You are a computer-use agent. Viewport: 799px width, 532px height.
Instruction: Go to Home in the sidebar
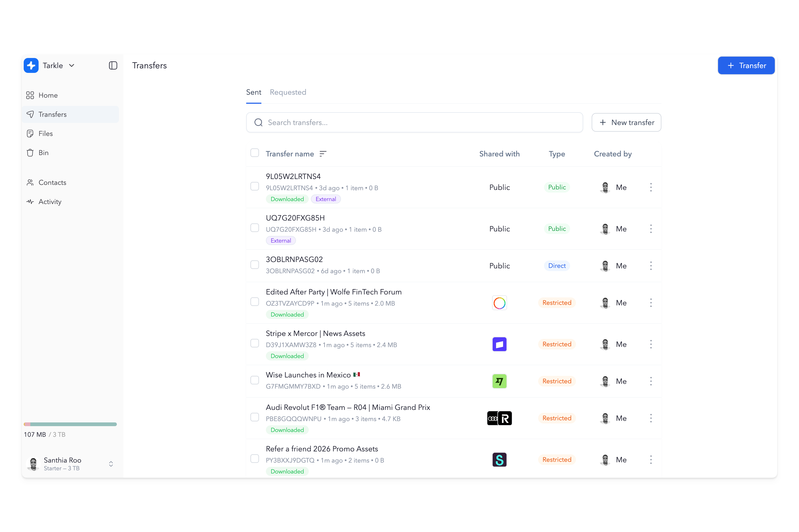(x=70, y=95)
